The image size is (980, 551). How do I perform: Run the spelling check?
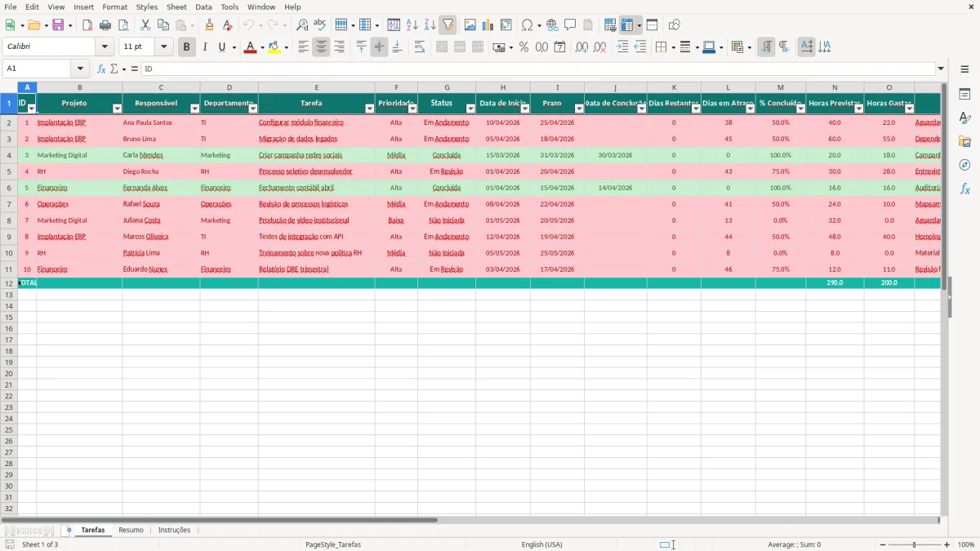(x=320, y=25)
